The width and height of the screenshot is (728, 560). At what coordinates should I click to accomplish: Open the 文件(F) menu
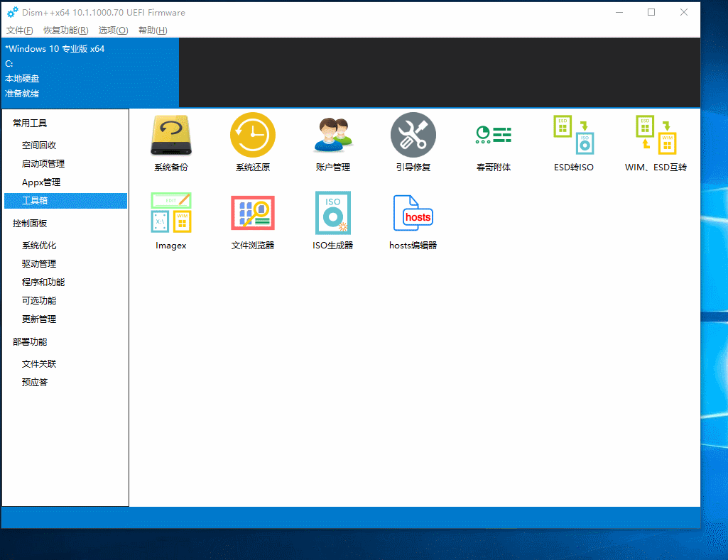(19, 30)
